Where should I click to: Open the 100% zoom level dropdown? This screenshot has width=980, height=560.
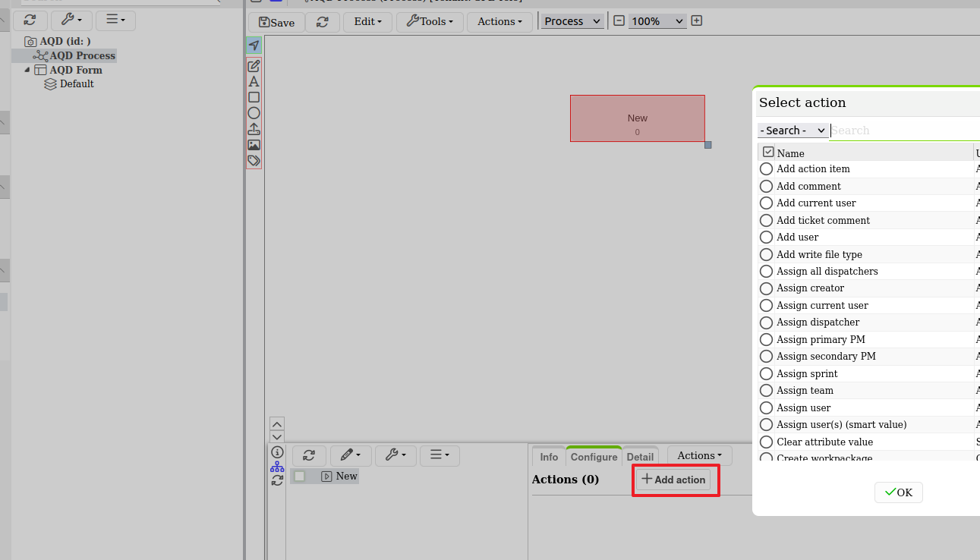click(657, 21)
